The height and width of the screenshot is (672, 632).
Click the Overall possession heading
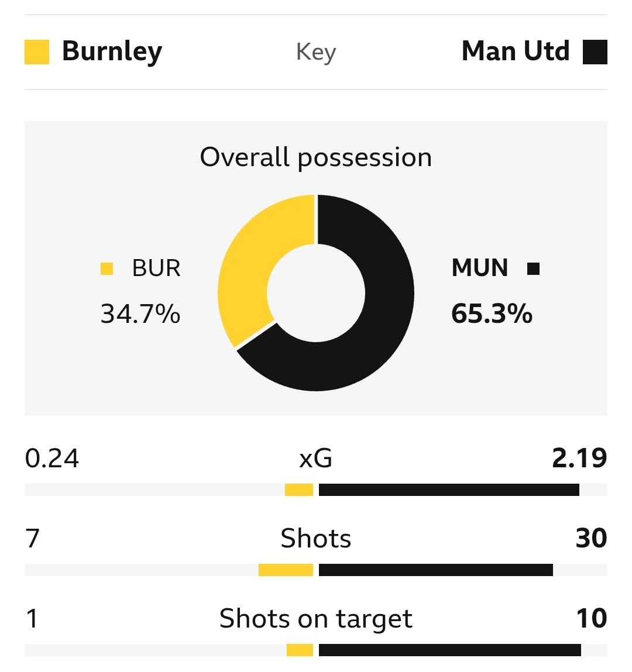tap(316, 157)
